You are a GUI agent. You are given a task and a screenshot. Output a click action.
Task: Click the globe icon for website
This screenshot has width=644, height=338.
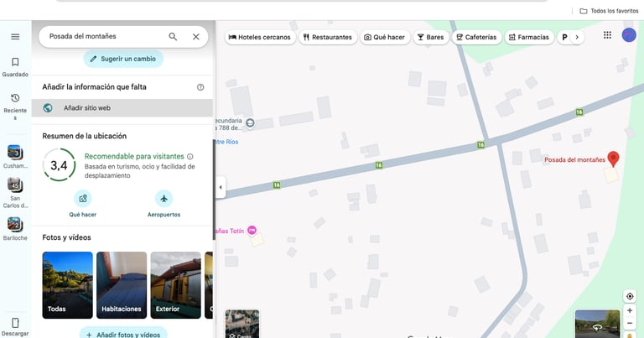pyautogui.click(x=48, y=108)
